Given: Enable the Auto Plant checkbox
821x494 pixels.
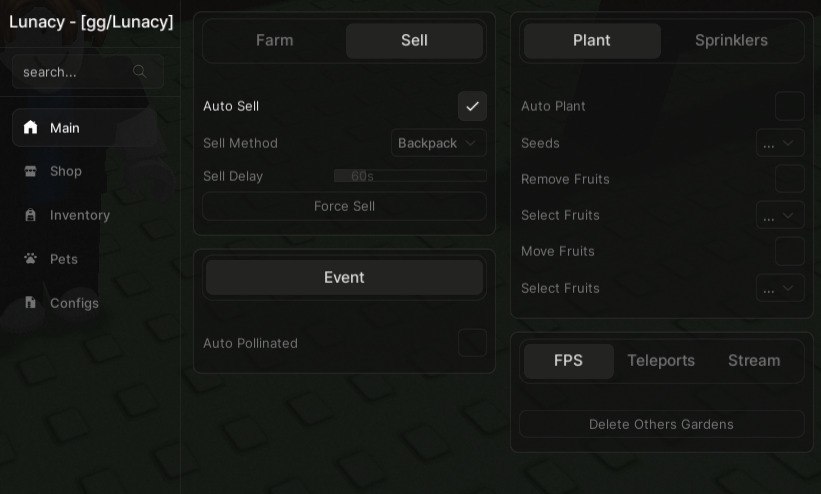Looking at the screenshot, I should pos(790,106).
